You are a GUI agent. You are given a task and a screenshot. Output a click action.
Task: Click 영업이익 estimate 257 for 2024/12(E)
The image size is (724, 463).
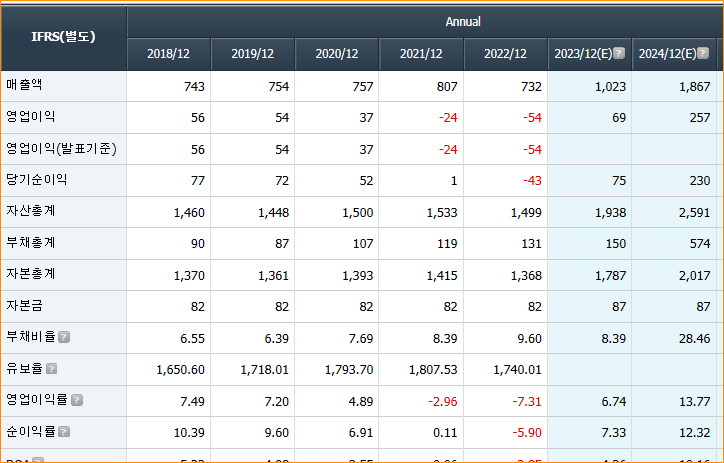click(700, 118)
